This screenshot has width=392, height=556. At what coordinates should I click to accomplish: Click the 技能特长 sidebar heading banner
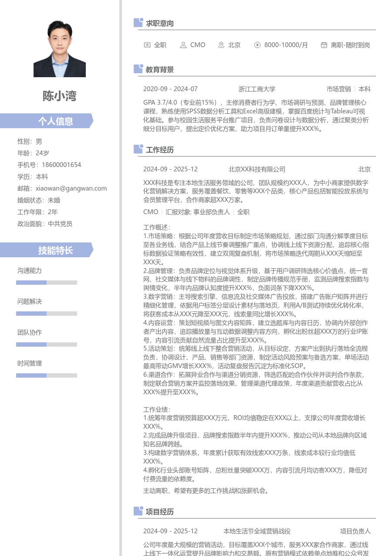pos(47,250)
